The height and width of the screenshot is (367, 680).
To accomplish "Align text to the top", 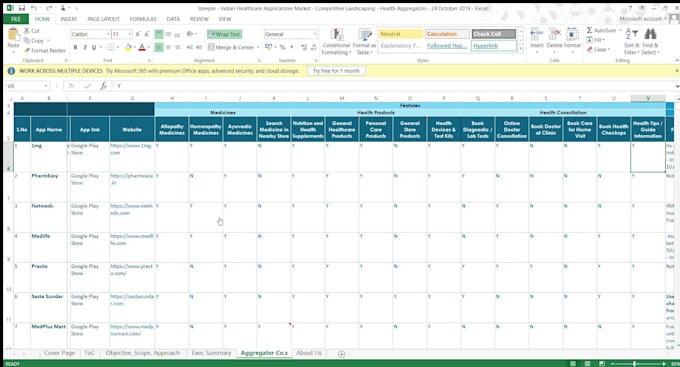I will coord(159,34).
